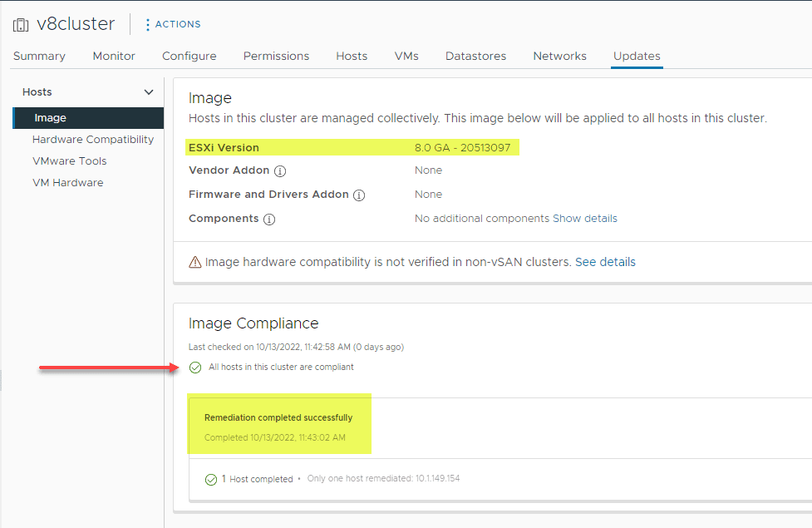Image resolution: width=812 pixels, height=528 pixels.
Task: Select Hardware Compatibility in sidebar
Action: (93, 140)
